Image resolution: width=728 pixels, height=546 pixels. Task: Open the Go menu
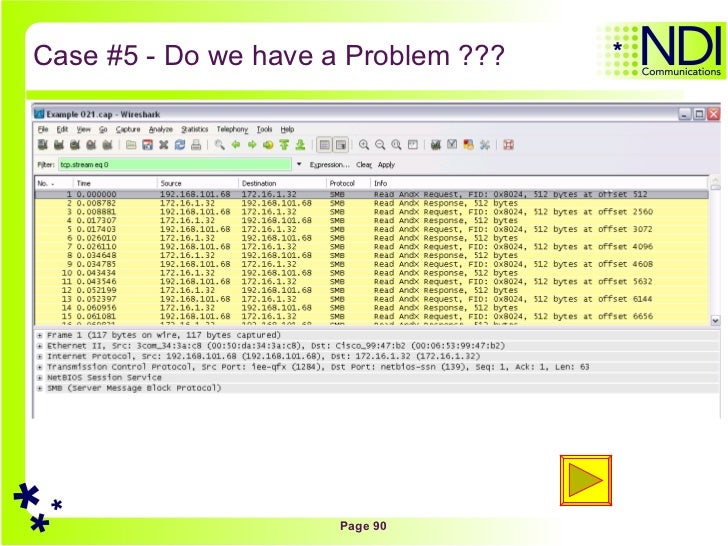click(103, 129)
